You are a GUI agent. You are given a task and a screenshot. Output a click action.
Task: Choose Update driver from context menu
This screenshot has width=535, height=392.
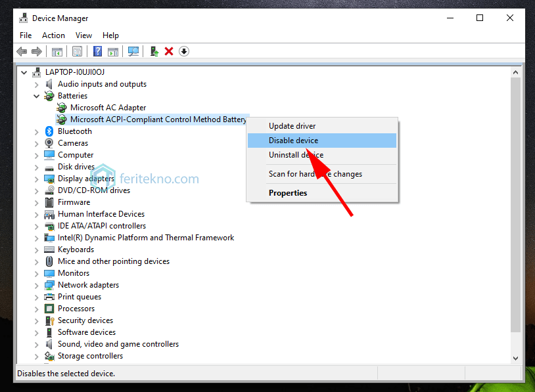click(x=322, y=126)
